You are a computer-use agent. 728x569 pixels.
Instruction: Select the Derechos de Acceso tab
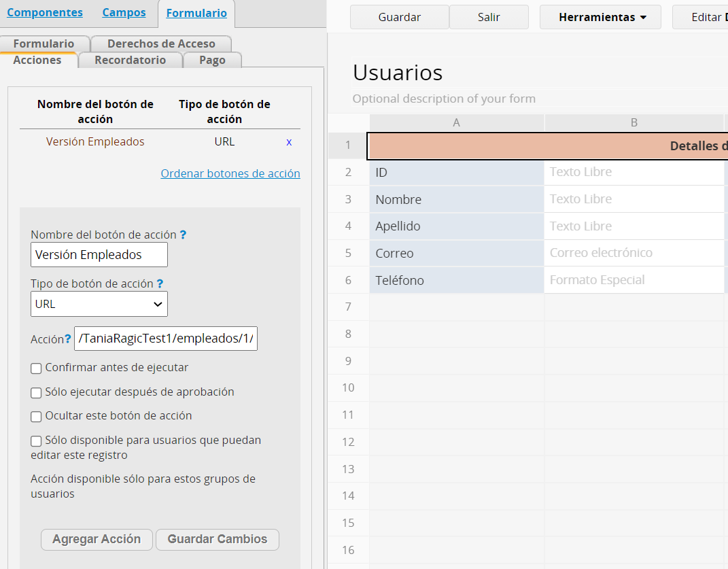pos(161,44)
